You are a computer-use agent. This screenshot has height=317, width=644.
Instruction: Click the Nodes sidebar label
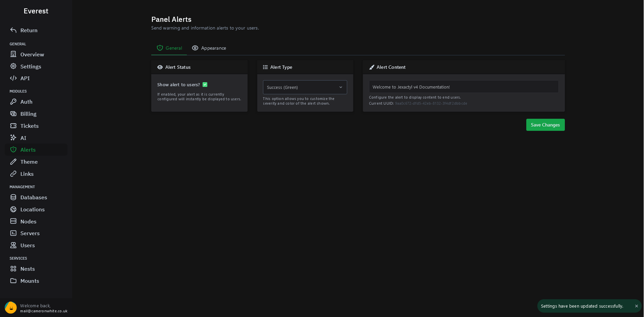tap(28, 221)
